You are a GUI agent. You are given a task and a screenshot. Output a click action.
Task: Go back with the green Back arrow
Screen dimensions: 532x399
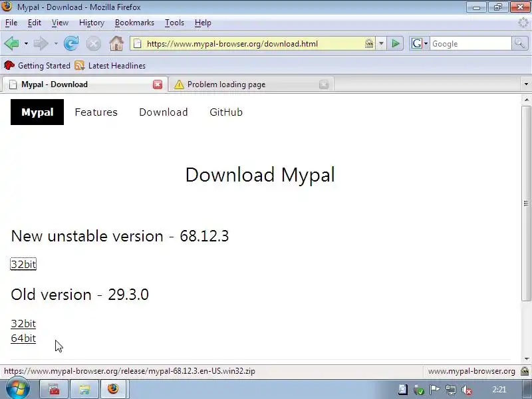(x=12, y=43)
